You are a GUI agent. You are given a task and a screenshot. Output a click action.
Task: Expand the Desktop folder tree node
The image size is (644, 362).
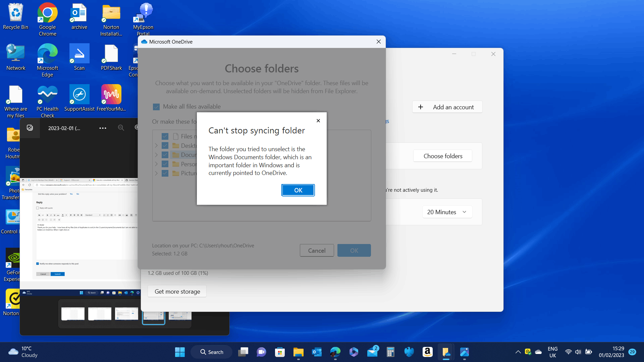click(156, 145)
